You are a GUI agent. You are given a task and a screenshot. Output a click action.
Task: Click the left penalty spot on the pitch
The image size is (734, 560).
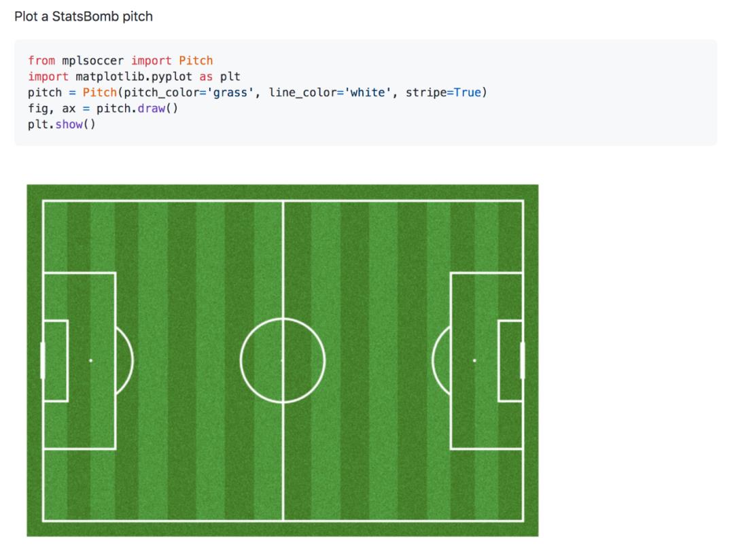[90, 361]
